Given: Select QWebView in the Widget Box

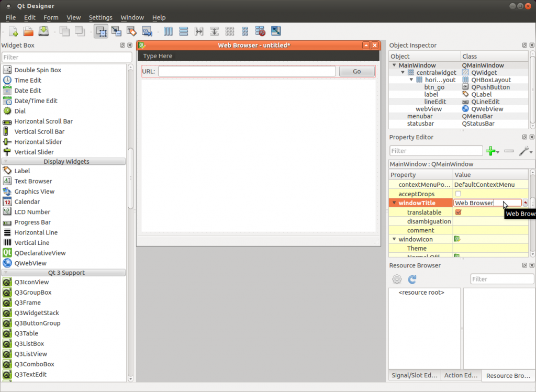Looking at the screenshot, I should tap(30, 263).
